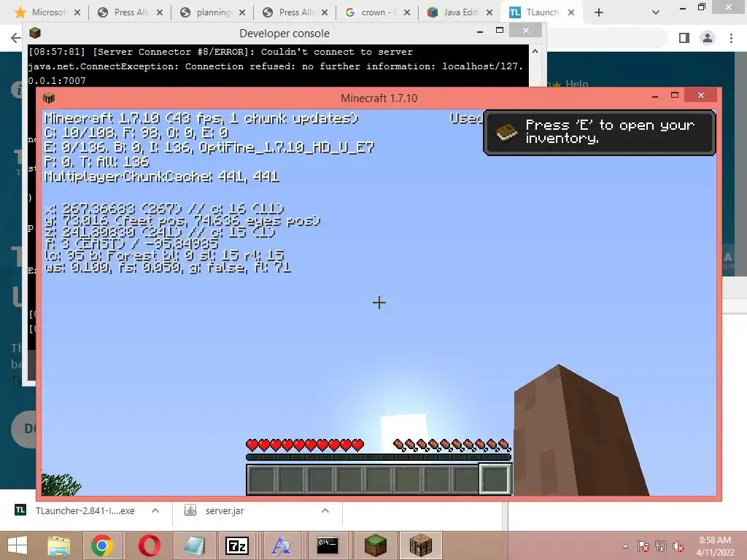Select the first hotbar slot
Screen dimensions: 747x560
262,480
